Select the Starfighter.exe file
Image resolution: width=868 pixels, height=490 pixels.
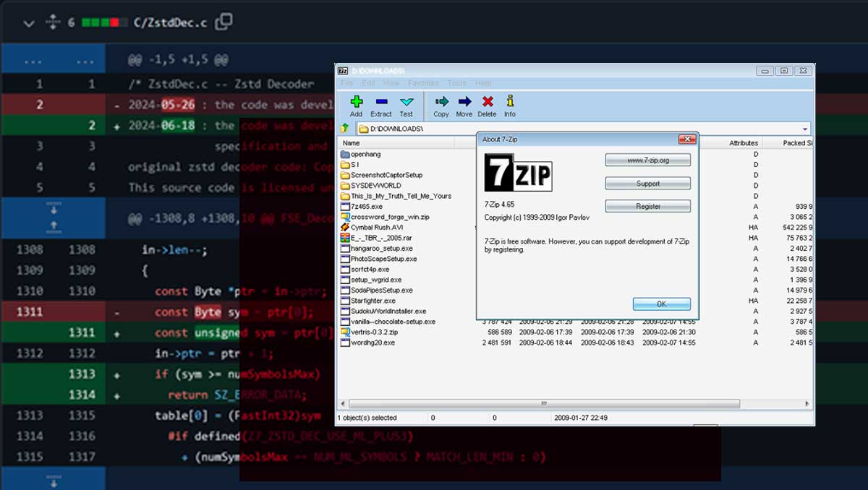373,301
